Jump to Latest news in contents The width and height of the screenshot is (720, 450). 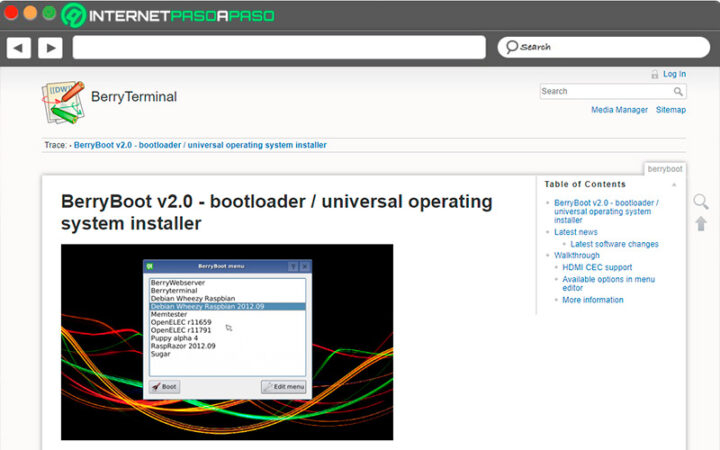[575, 232]
